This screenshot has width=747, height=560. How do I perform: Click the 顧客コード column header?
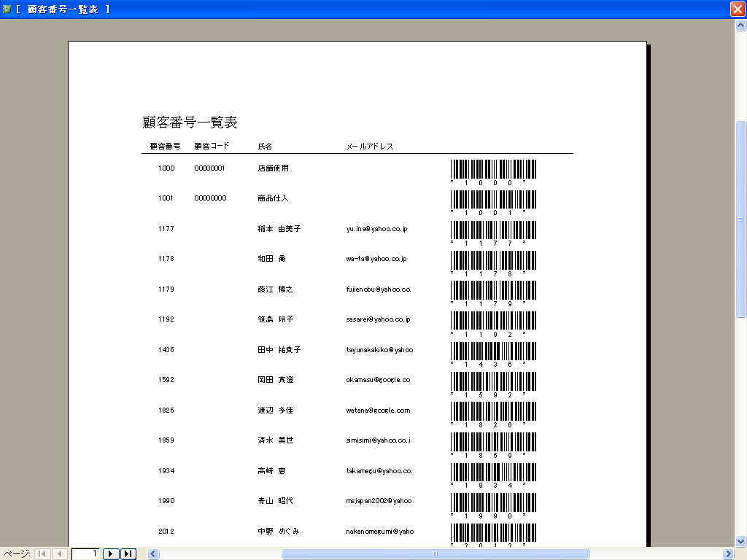pyautogui.click(x=212, y=146)
